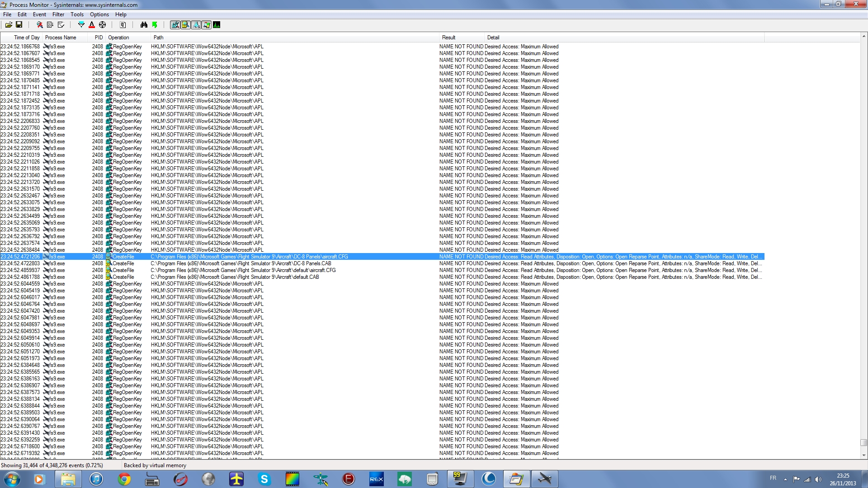This screenshot has width=868, height=488.
Task: Click the 'Backed by virtual memory' status text
Action: tap(155, 465)
